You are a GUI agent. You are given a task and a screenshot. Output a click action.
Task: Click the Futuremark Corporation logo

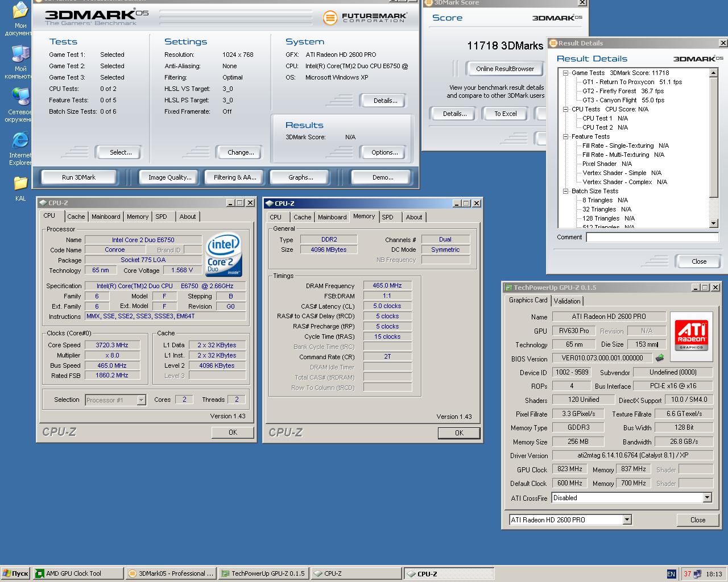tap(365, 18)
